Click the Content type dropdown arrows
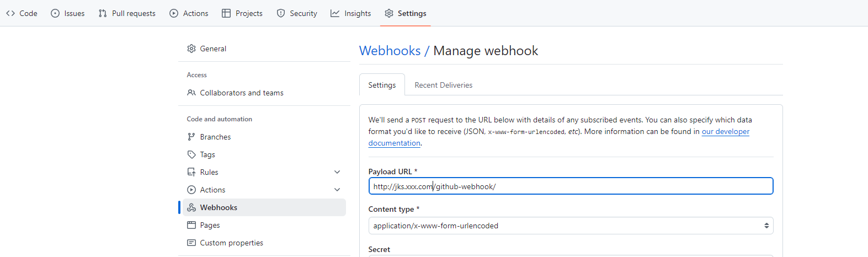The image size is (868, 257). tap(766, 226)
